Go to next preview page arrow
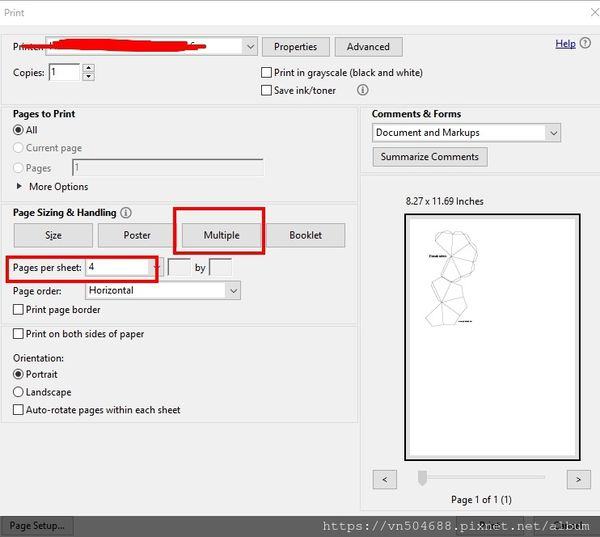Image resolution: width=600 pixels, height=537 pixels. pos(578,479)
